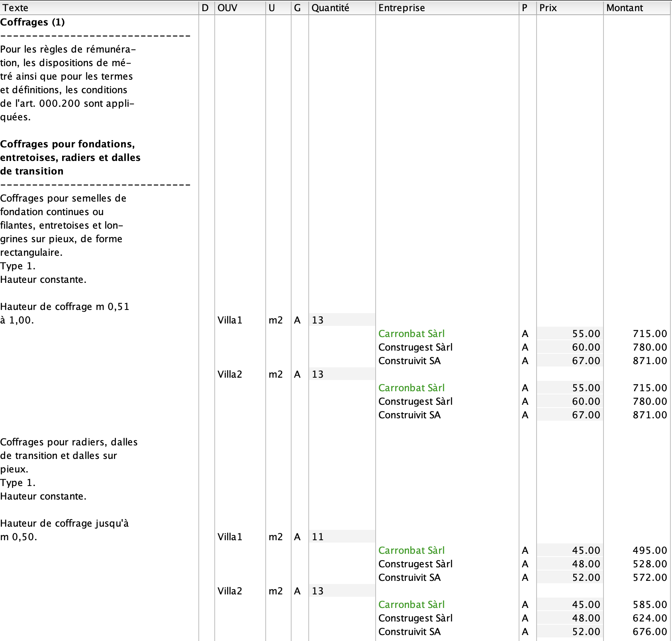
Task: Select Carronbat Sàrl with amount 585.00
Action: click(411, 605)
